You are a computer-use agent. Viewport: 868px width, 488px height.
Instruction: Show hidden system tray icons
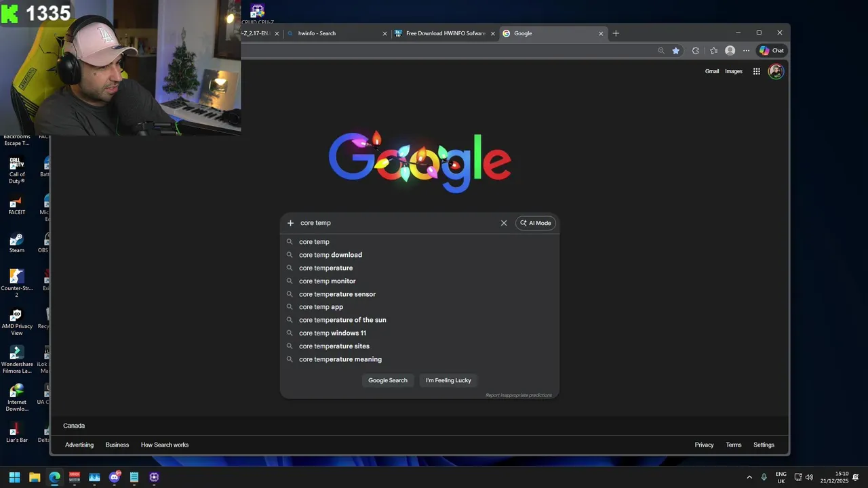tap(749, 477)
